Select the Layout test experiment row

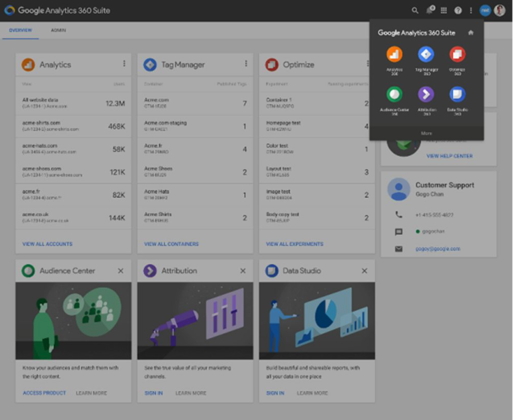(317, 172)
